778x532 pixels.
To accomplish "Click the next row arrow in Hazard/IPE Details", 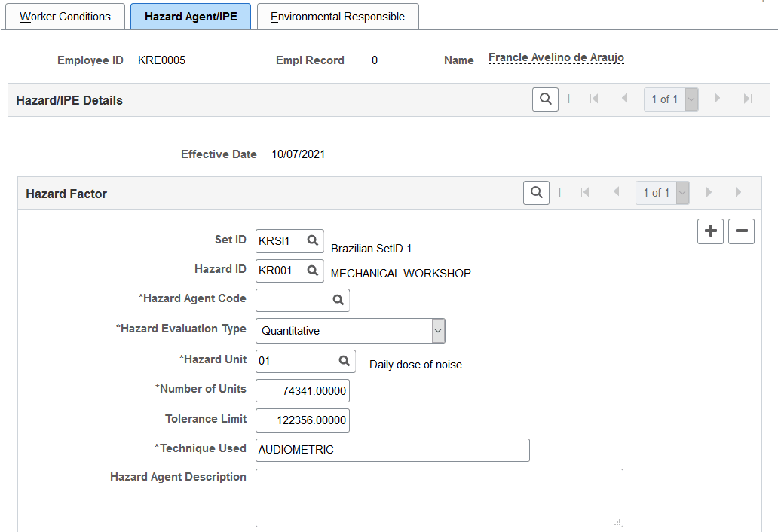I will coord(716,99).
